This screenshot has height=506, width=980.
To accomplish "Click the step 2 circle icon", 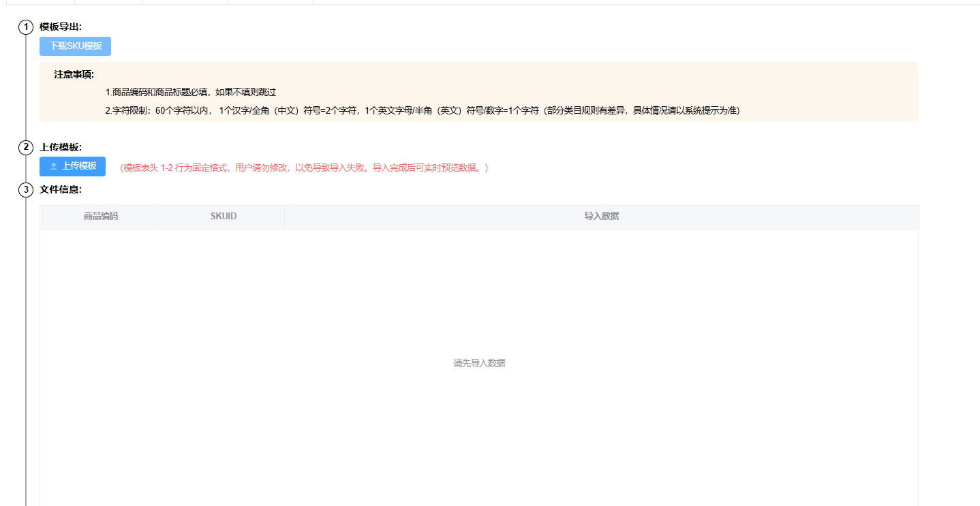I will click(x=26, y=147).
